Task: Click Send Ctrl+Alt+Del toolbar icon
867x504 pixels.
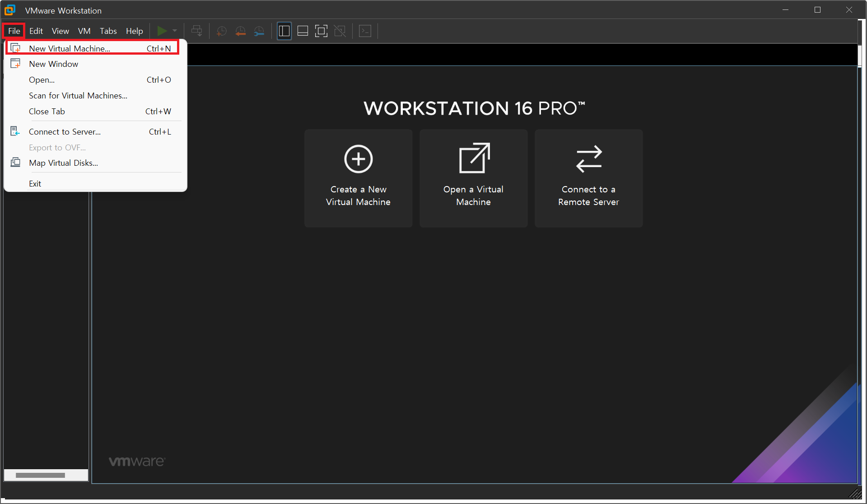Action: [x=196, y=31]
